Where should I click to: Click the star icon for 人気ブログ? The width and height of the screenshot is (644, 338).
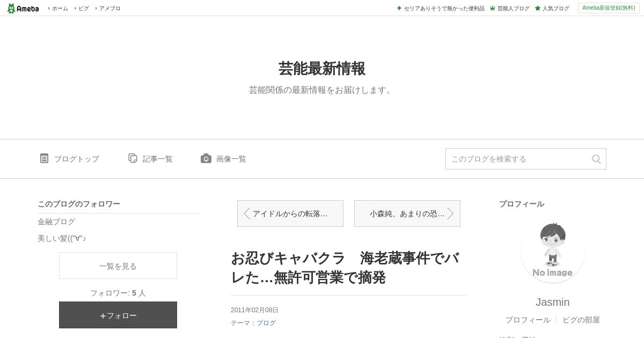coord(537,8)
